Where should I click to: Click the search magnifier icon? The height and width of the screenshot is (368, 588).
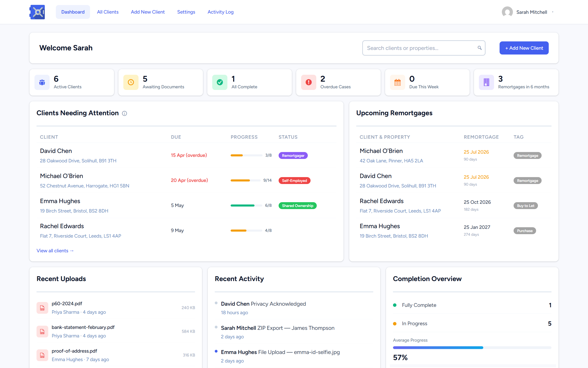coord(479,48)
